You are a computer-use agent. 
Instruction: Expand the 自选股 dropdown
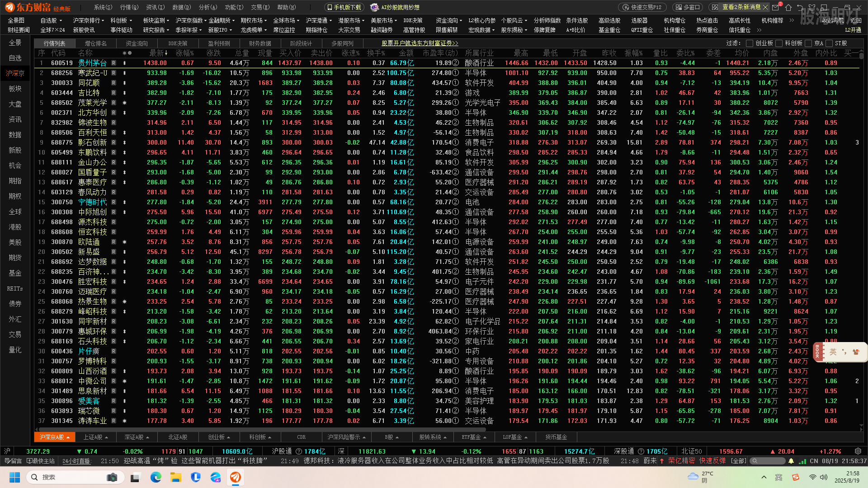tap(60, 20)
